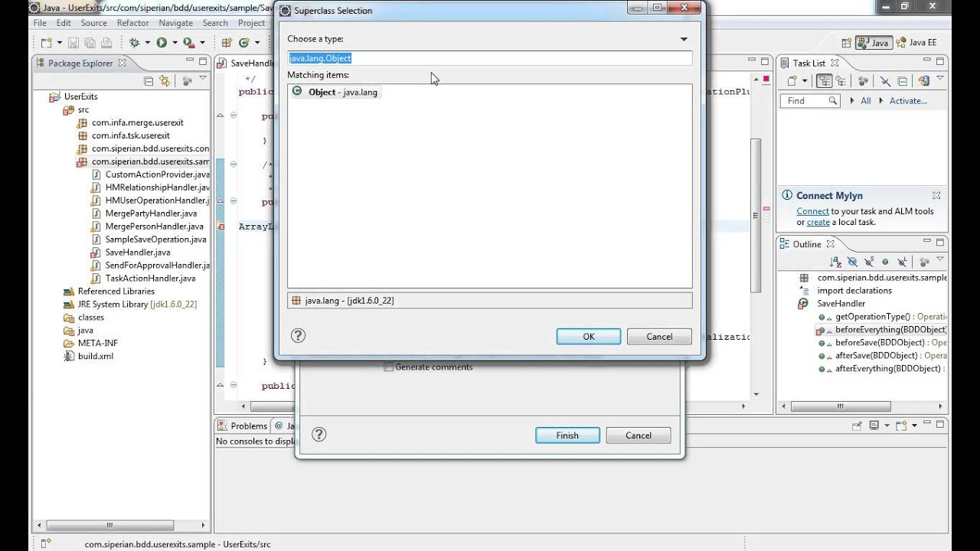The width and height of the screenshot is (980, 551).
Task: Collapse All in Package Explorer
Action: coord(149,81)
